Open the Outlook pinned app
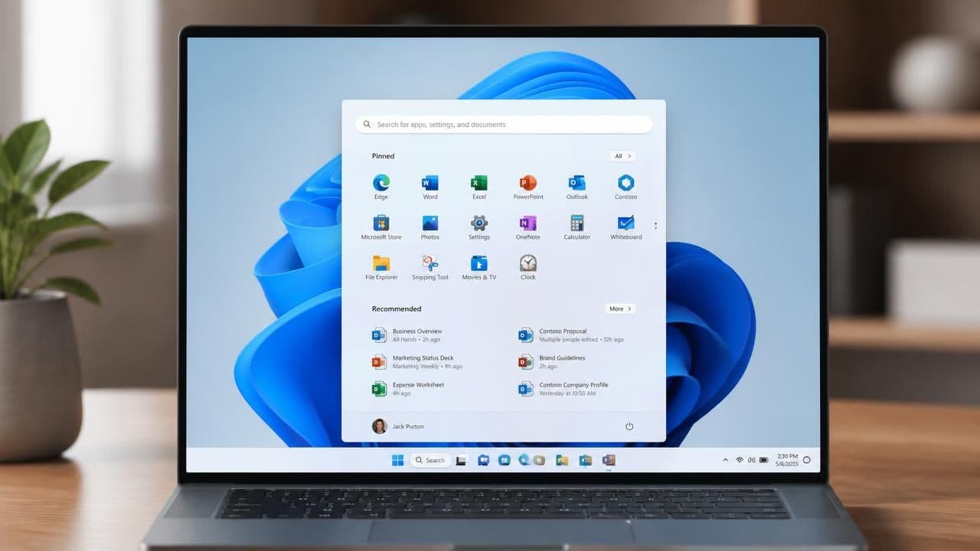 577,187
